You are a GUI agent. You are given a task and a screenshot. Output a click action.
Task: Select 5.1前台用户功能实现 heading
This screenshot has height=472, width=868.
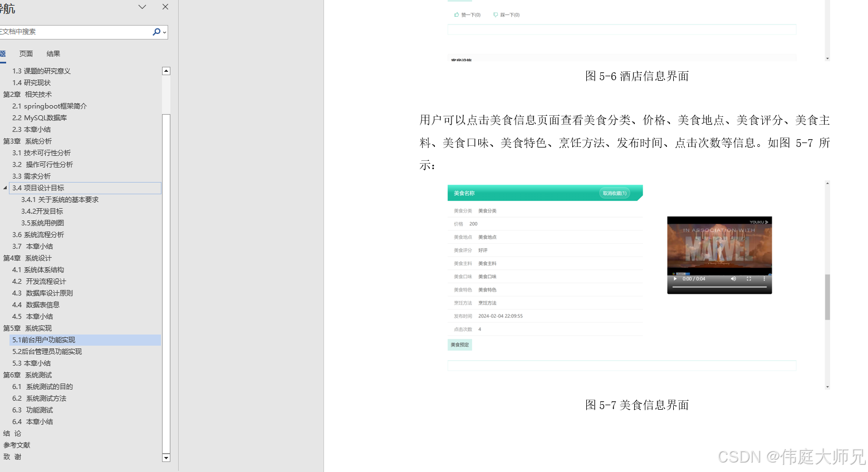pos(85,340)
